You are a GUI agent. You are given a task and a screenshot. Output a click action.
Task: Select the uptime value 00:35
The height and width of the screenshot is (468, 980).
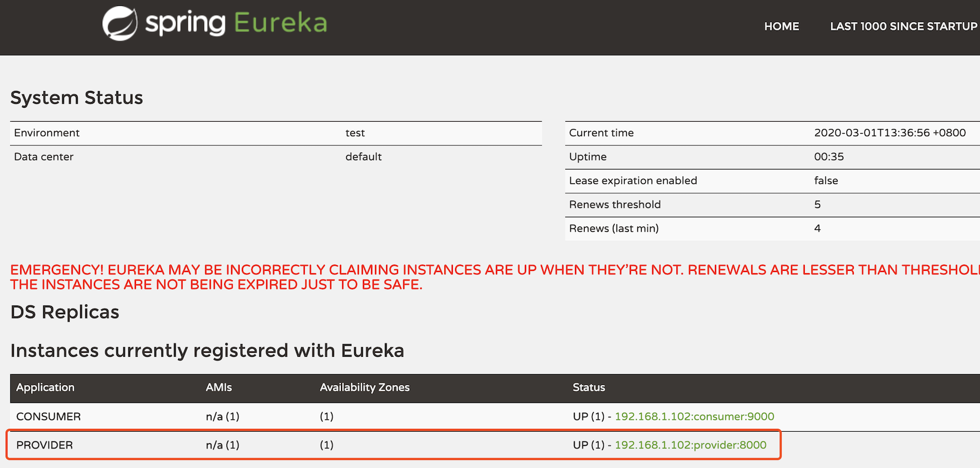[x=829, y=157]
